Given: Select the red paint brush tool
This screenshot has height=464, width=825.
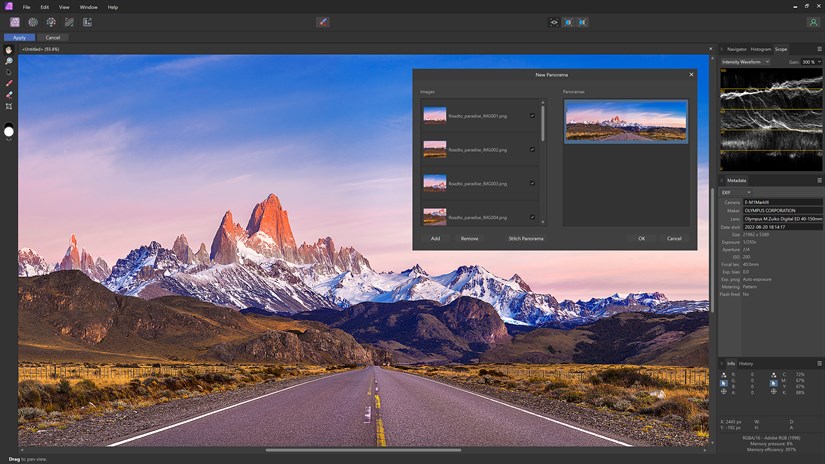Looking at the screenshot, I should pyautogui.click(x=9, y=83).
